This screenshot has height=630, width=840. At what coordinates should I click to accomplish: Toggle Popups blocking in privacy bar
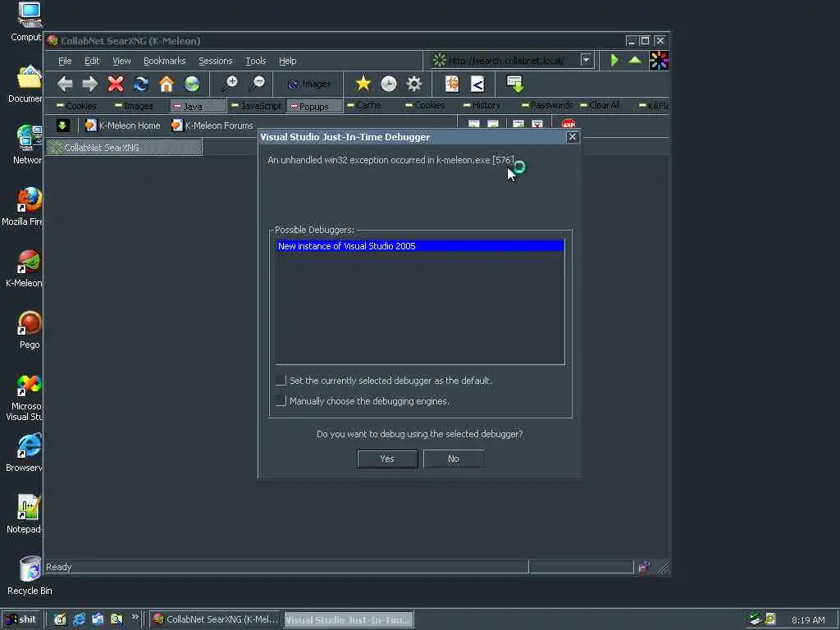click(314, 106)
